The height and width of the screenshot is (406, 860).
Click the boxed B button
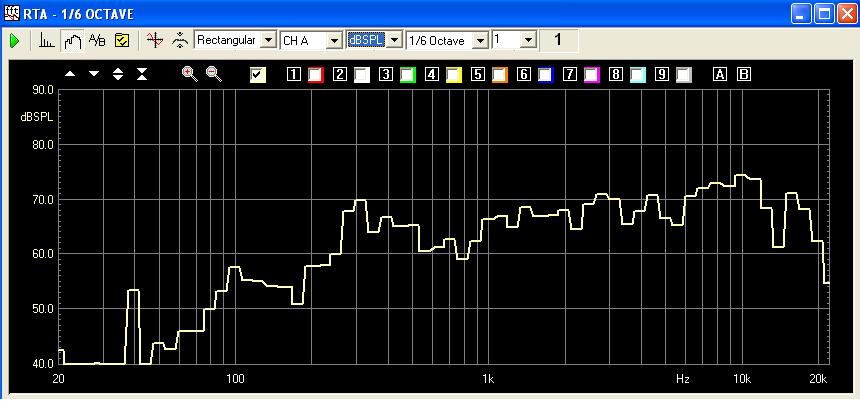[x=743, y=74]
